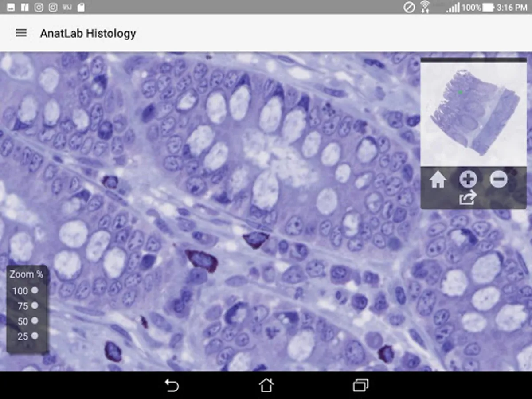Tap the green position marker in navigator
This screenshot has width=532, height=399.
(460, 92)
